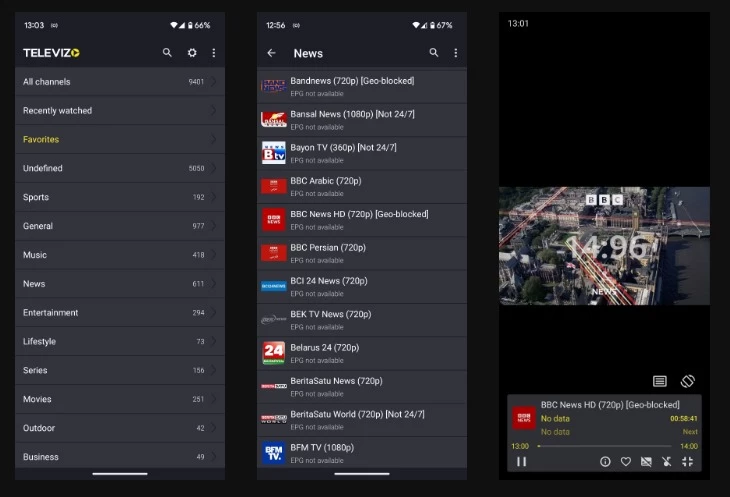The image size is (730, 497).
Task: Go back from the News list
Action: point(271,53)
